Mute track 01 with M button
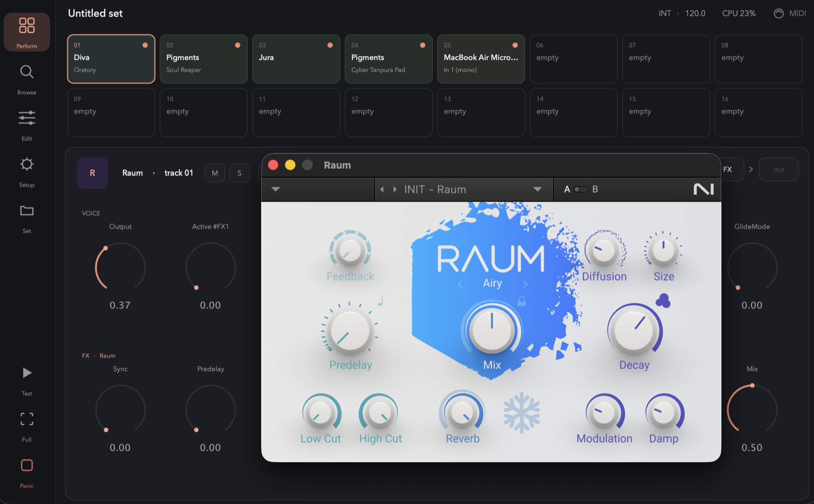814x504 pixels. click(x=215, y=173)
